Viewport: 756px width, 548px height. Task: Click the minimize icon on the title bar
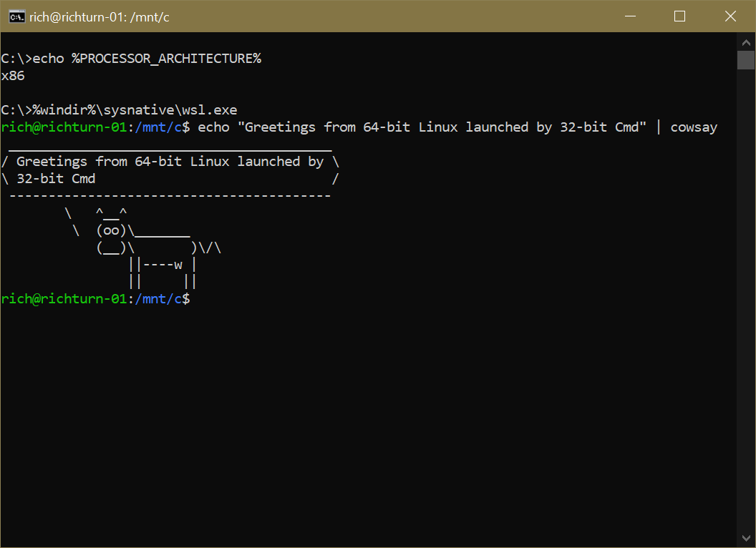tap(629, 16)
